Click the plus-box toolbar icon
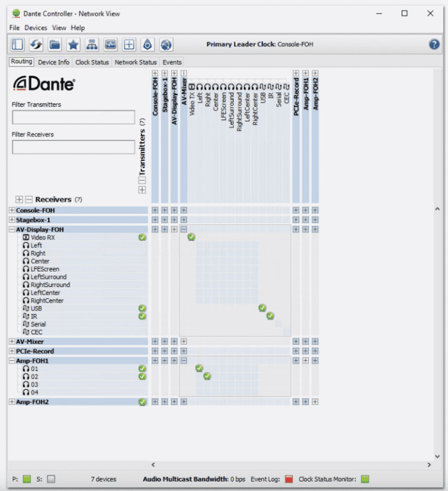The width and height of the screenshot is (448, 491). (129, 44)
